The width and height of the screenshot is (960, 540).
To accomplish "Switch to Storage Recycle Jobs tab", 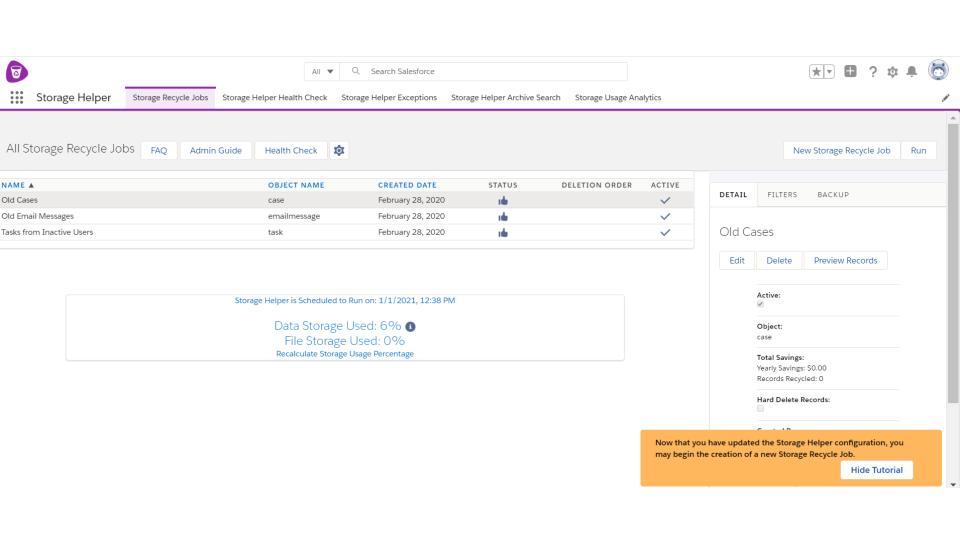I will [x=170, y=97].
